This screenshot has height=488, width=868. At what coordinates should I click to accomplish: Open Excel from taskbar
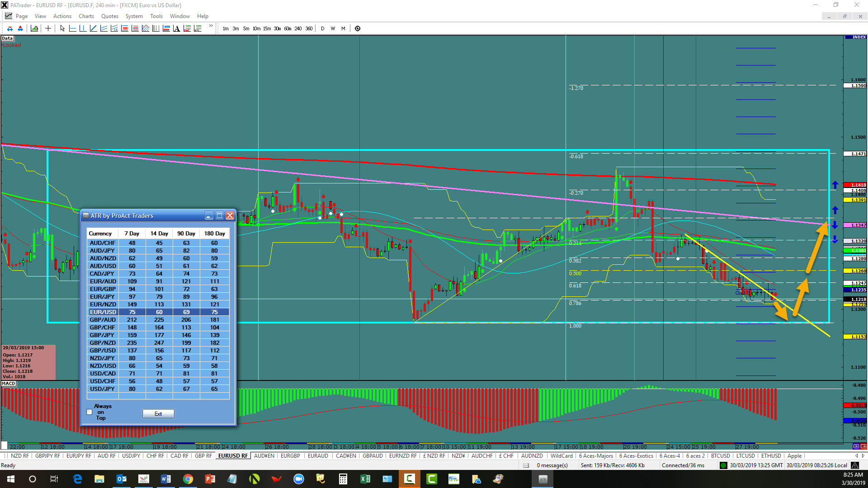[x=365, y=479]
